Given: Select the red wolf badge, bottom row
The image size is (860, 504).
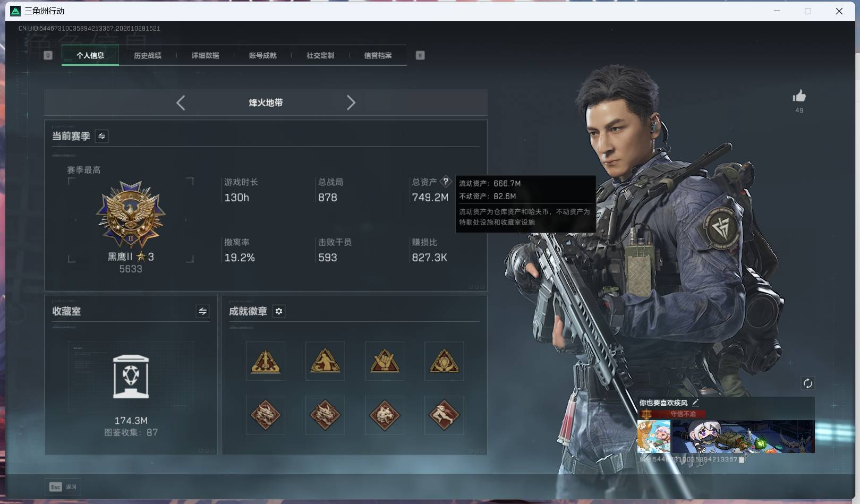Looking at the screenshot, I should coord(385,415).
